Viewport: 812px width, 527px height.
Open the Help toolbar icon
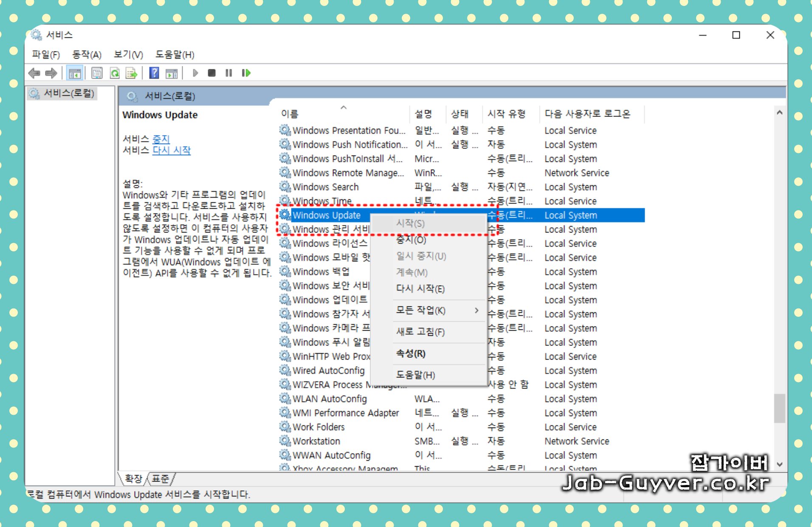[154, 73]
